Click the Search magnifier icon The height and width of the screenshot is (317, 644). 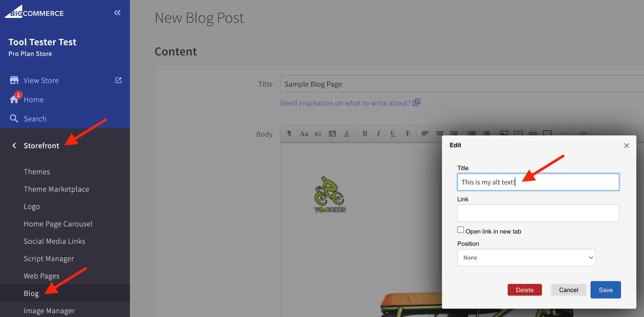click(x=14, y=118)
